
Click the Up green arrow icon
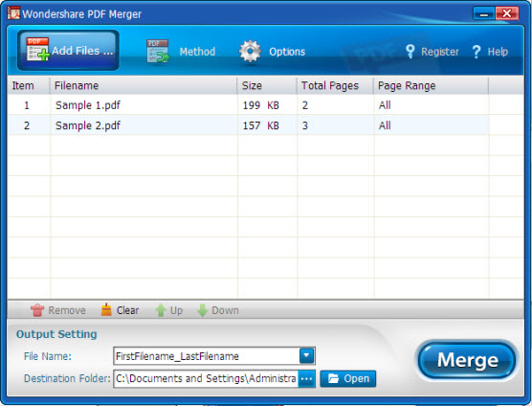[161, 310]
